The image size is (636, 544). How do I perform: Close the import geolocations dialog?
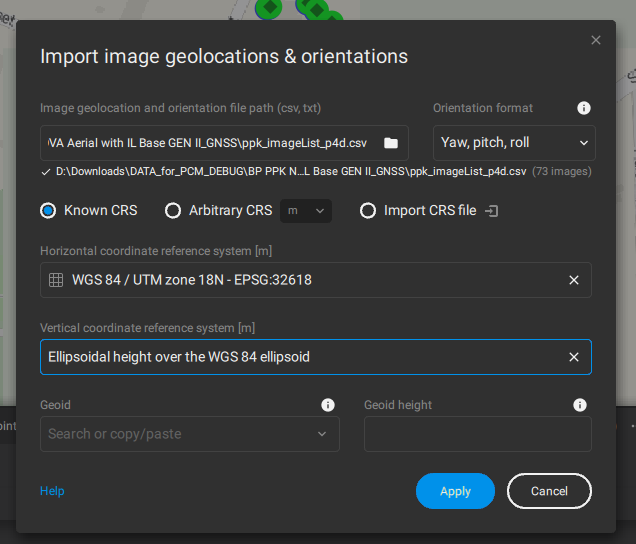595,40
